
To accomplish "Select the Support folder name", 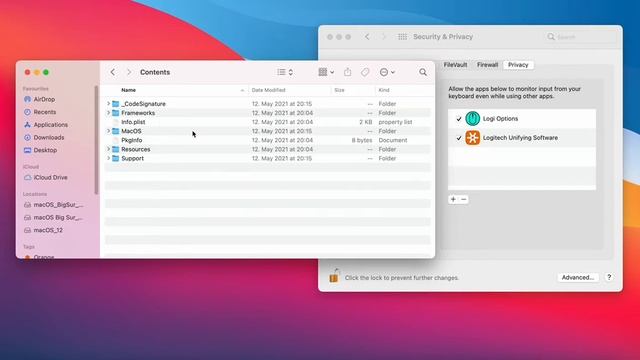I will (x=132, y=158).
